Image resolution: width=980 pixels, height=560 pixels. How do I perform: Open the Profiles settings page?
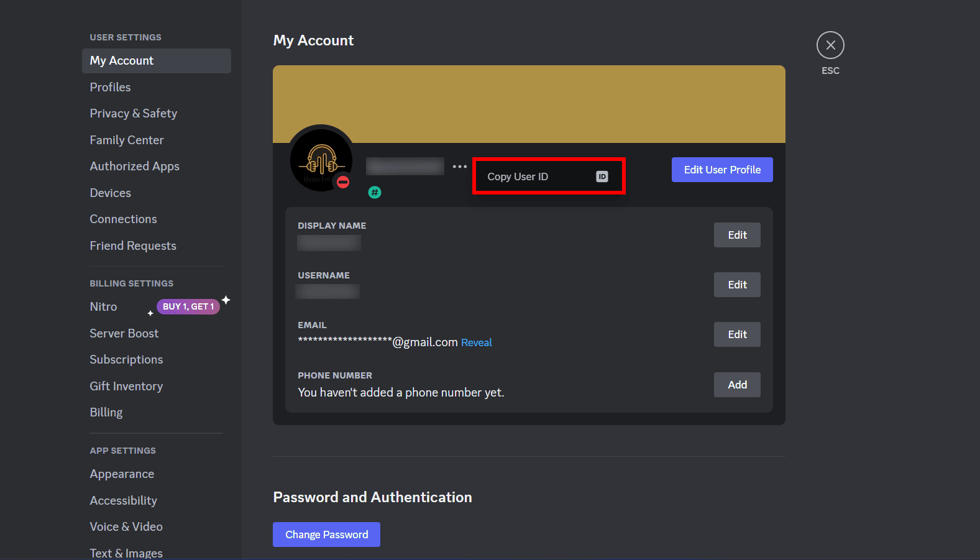(157, 87)
